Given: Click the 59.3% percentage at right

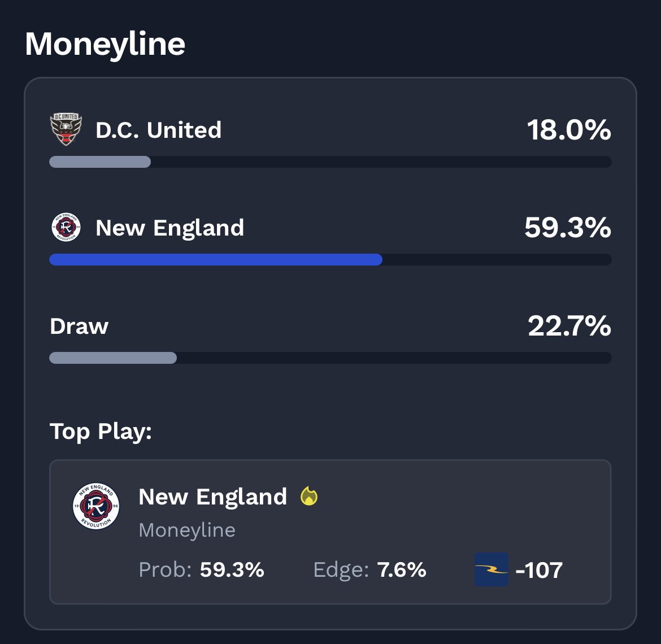Looking at the screenshot, I should click(x=567, y=228).
